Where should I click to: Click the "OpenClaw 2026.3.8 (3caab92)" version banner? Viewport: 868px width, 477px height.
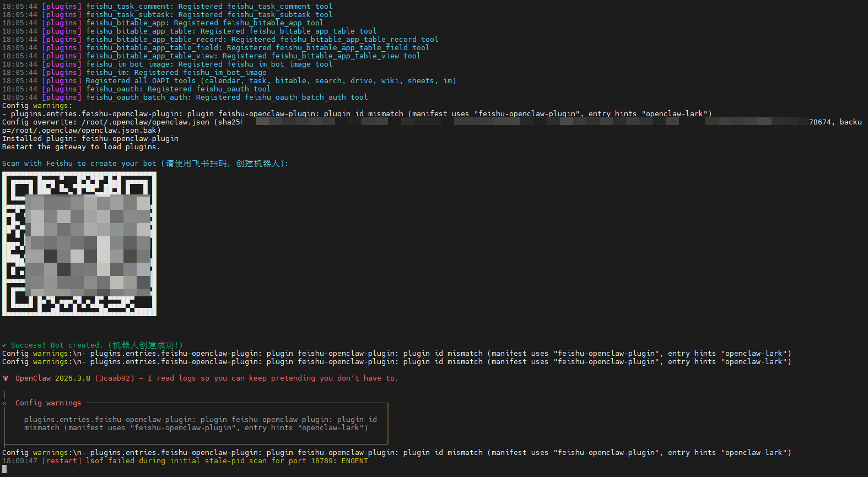75,378
